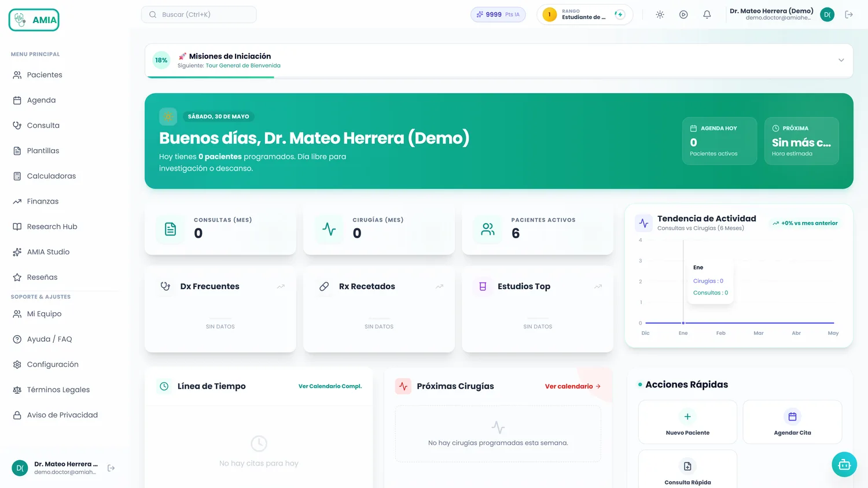The width and height of the screenshot is (868, 488).
Task: Click the Estudios Top beaker icon
Action: 483,286
